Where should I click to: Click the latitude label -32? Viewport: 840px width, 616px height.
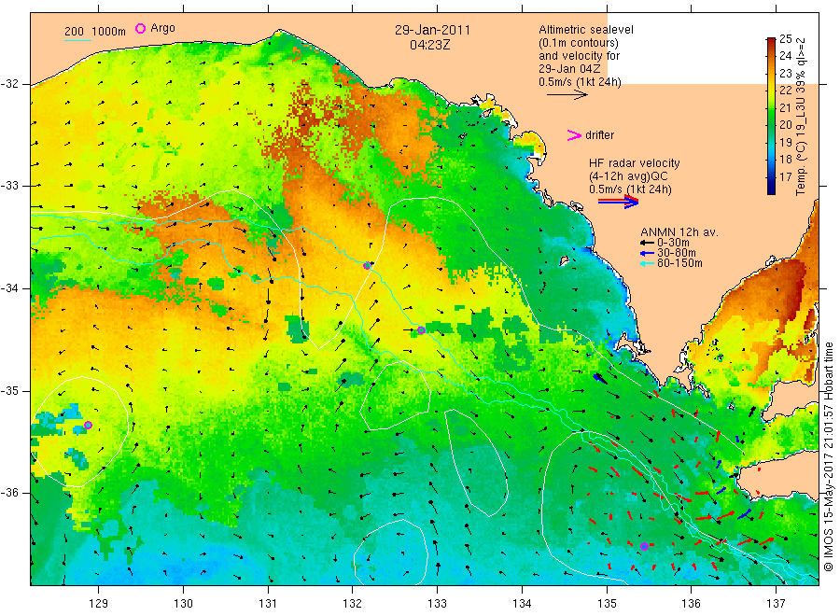tap(9, 84)
